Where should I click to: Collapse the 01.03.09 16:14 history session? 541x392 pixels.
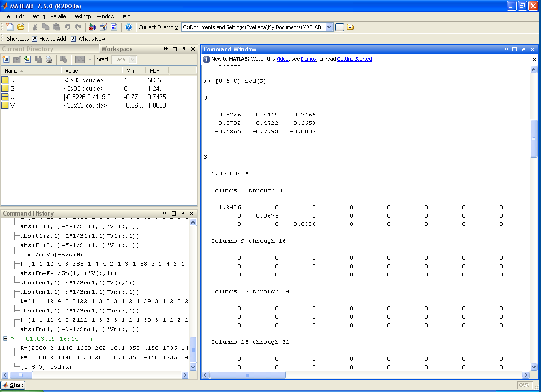[6, 339]
